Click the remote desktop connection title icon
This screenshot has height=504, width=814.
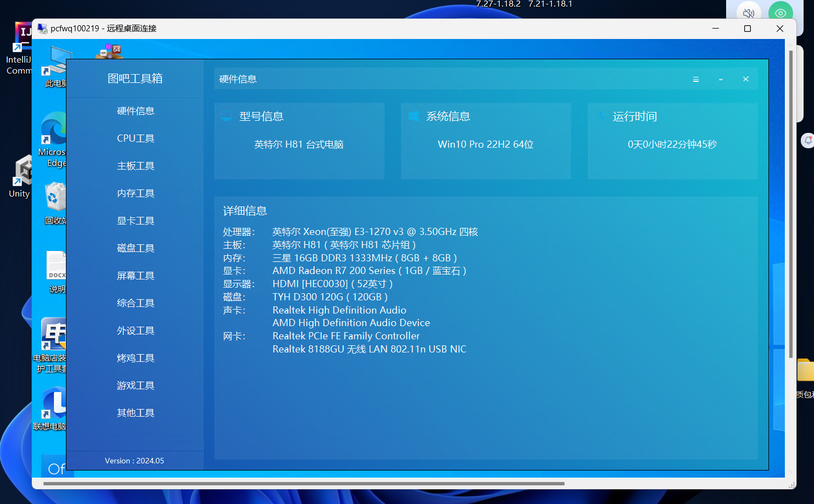[42, 29]
